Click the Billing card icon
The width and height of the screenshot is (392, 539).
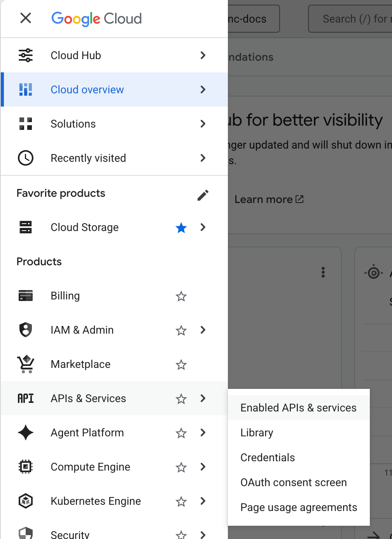26,296
